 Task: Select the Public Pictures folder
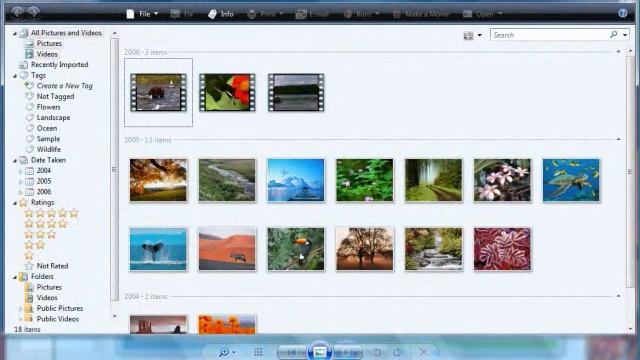(60, 308)
